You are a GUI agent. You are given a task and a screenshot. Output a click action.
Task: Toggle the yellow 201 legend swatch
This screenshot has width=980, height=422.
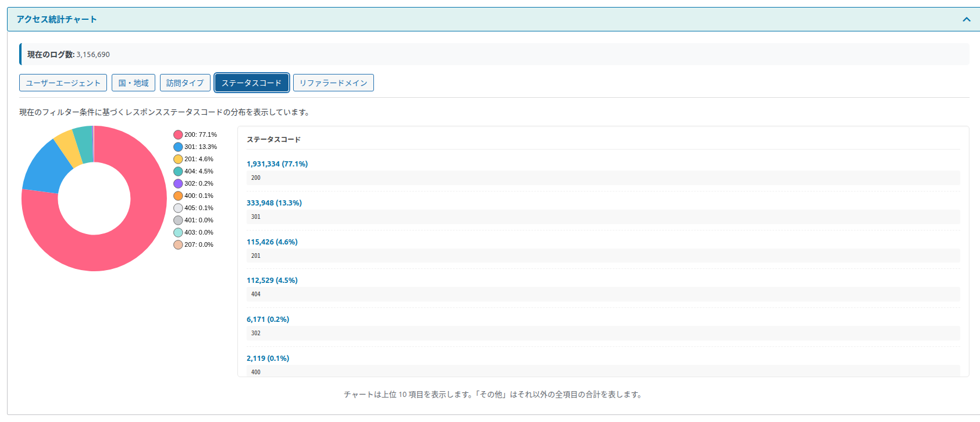click(x=178, y=159)
